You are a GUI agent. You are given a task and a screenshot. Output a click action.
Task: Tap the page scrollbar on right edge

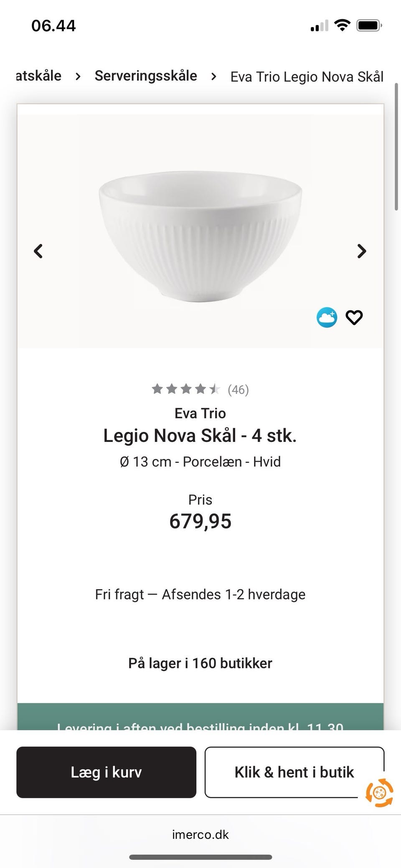[x=396, y=146]
